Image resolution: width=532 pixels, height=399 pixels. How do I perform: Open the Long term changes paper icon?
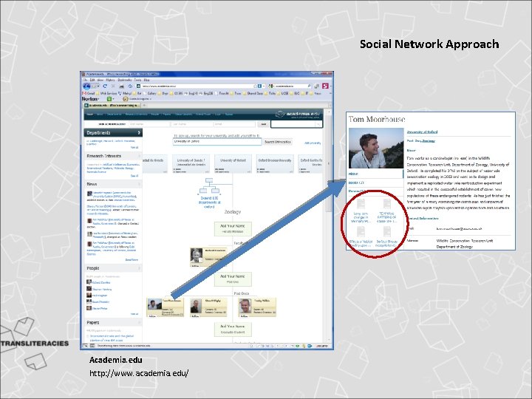(x=361, y=205)
